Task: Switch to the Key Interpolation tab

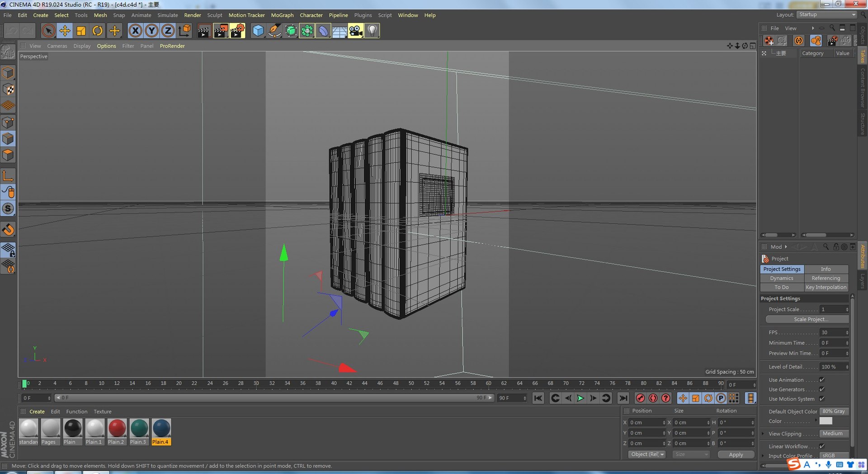Action: 826,287
